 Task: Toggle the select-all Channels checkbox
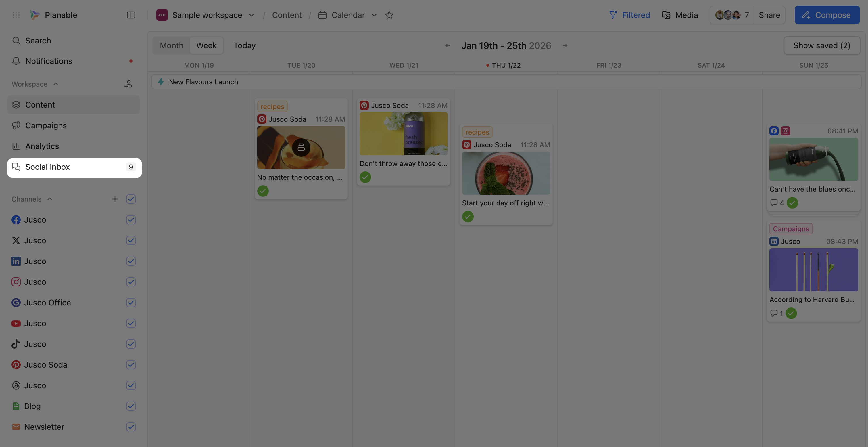click(x=131, y=199)
